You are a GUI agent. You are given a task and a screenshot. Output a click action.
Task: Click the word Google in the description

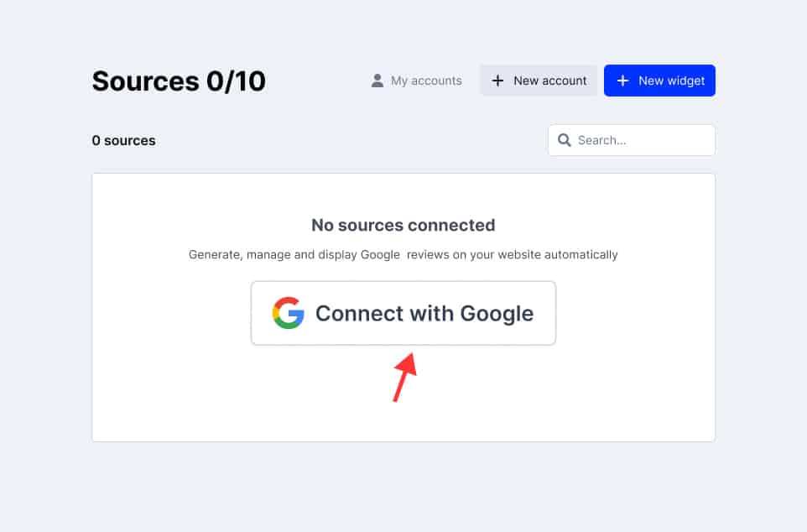pyautogui.click(x=380, y=254)
